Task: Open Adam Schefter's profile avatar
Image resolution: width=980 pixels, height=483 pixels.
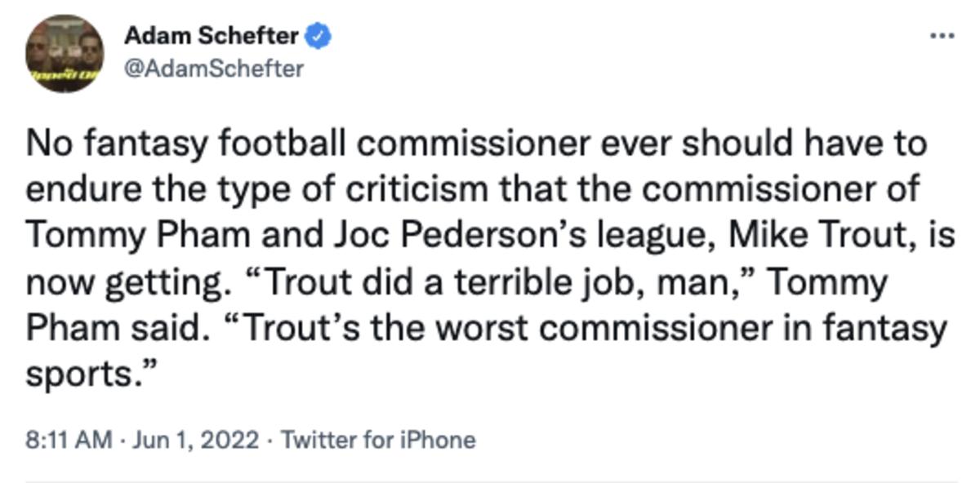Action: point(65,52)
